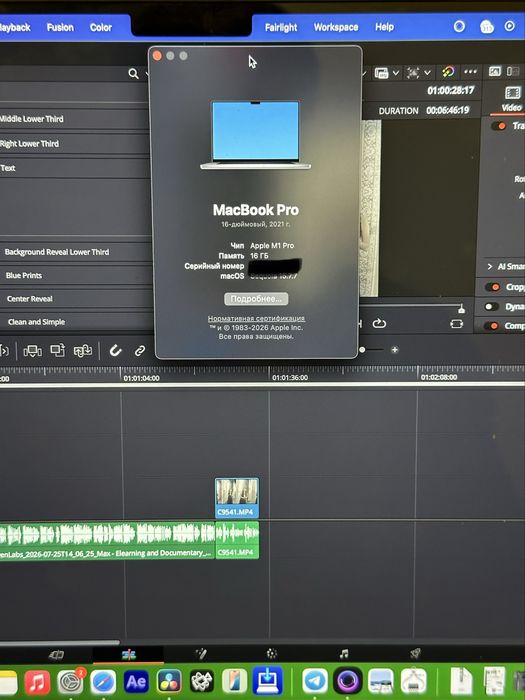Click the match frame icon below the viewer
Screen dimensions: 525x700
457,324
